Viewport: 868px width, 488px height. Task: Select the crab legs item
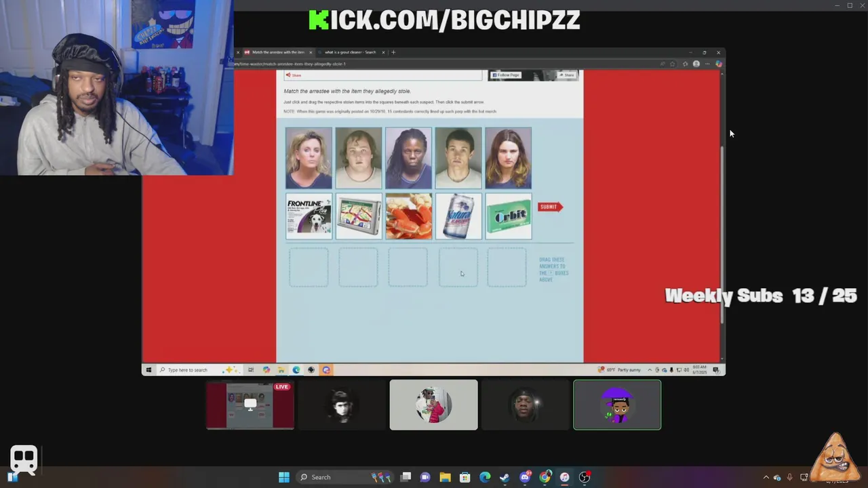point(409,217)
